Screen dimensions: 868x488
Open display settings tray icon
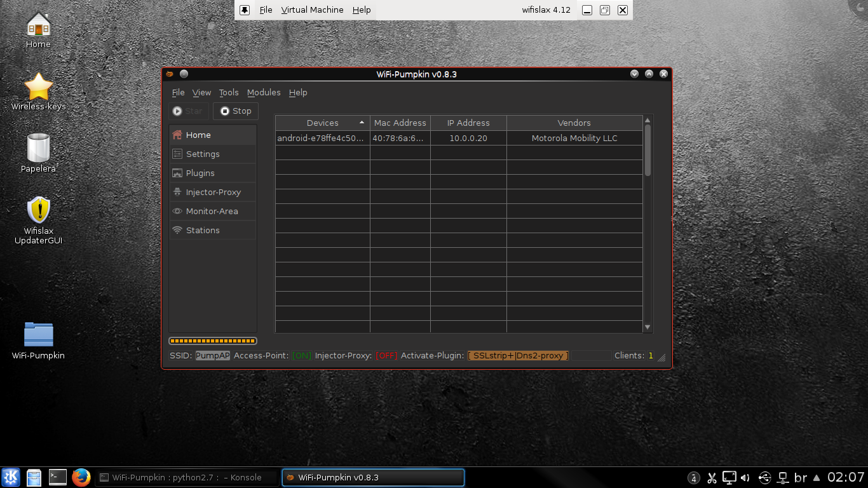(x=729, y=477)
